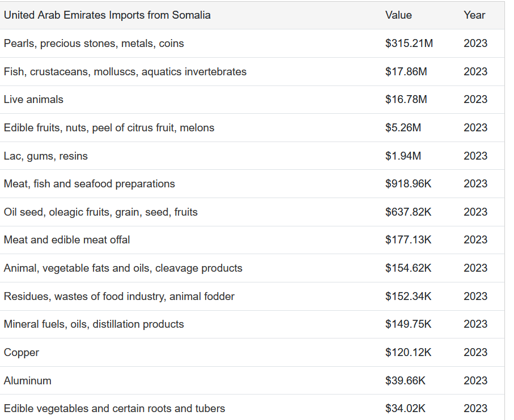
Task: Open 'Edible fruits, nuts, peel of citrus fruit, melons'
Action: pyautogui.click(x=109, y=127)
